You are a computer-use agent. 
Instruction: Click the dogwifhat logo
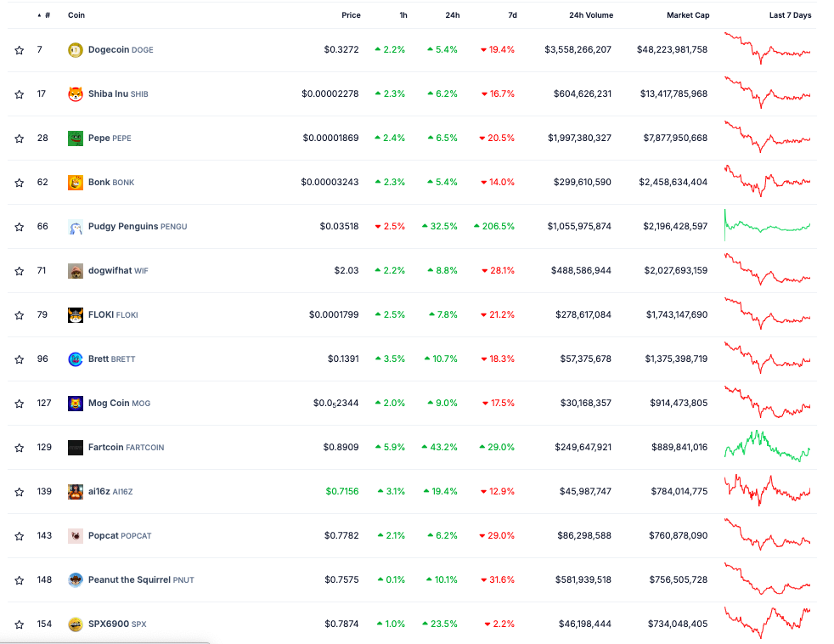pyautogui.click(x=76, y=271)
